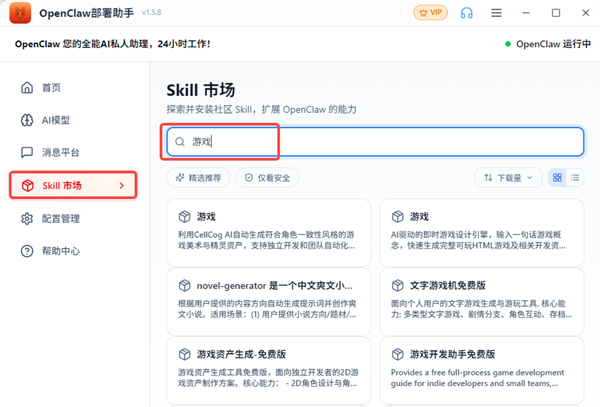Click the OpenClaw 运行中 status indicator

point(548,44)
